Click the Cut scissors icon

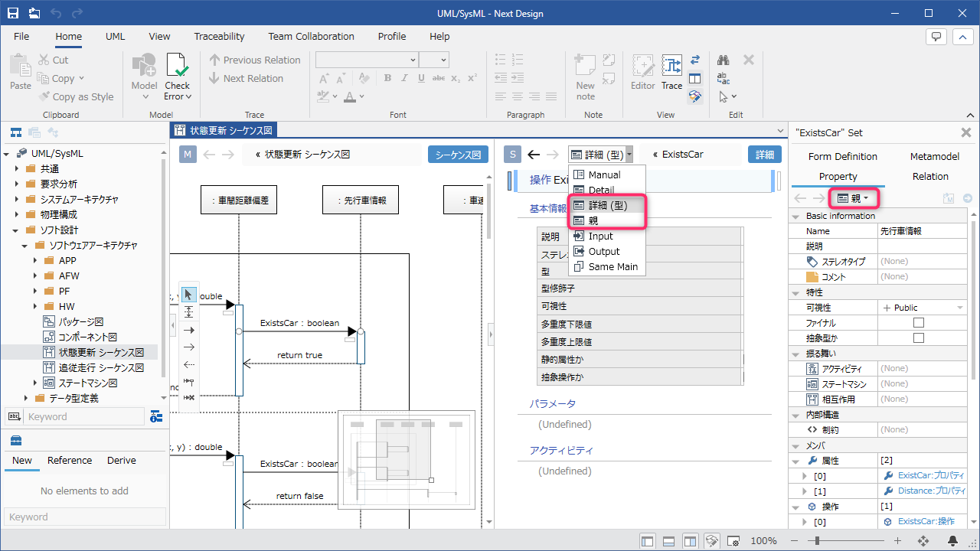[43, 60]
